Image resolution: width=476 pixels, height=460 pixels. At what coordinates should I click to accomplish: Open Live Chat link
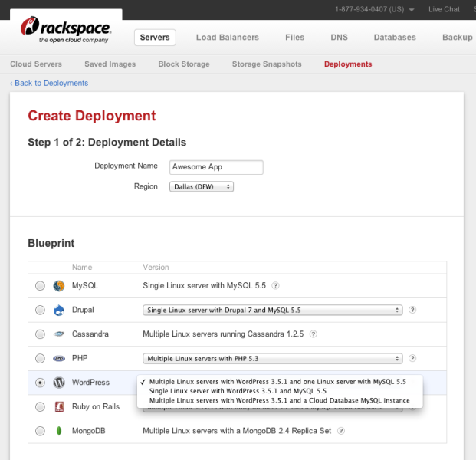pos(444,9)
